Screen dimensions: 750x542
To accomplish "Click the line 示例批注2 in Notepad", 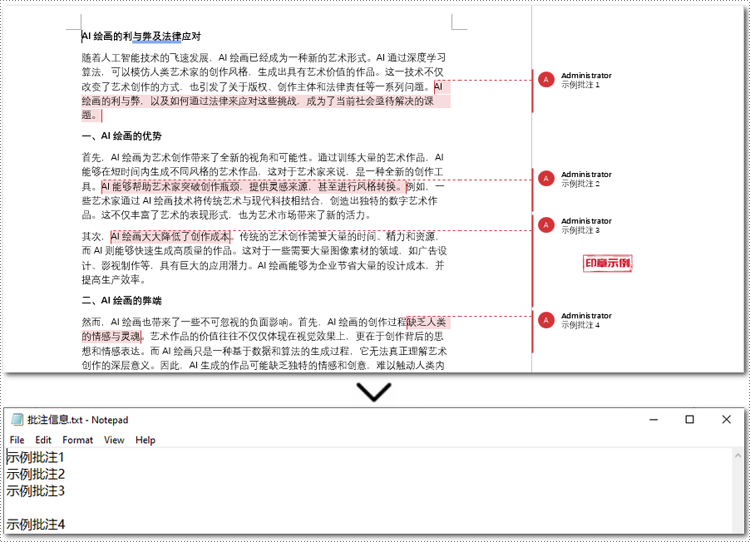I will click(x=35, y=474).
